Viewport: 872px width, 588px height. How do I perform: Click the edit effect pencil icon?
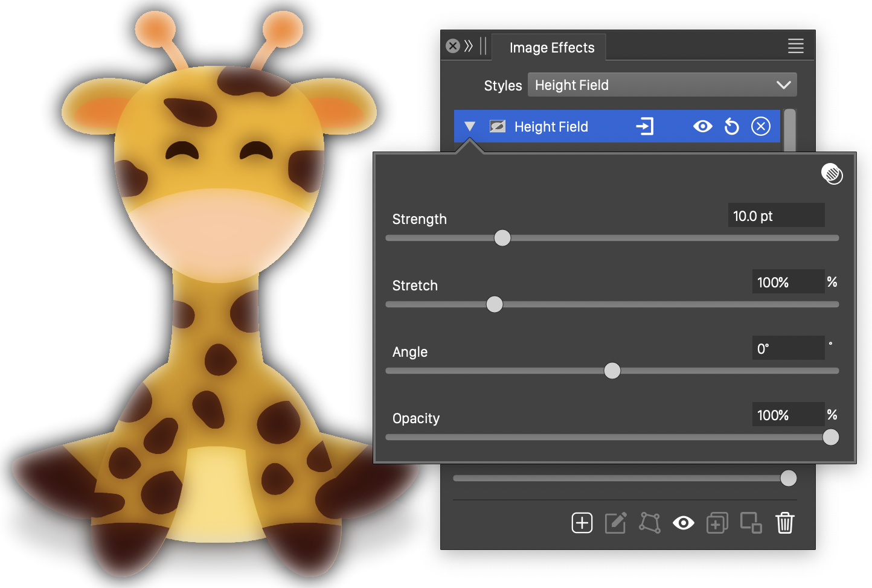click(x=615, y=523)
